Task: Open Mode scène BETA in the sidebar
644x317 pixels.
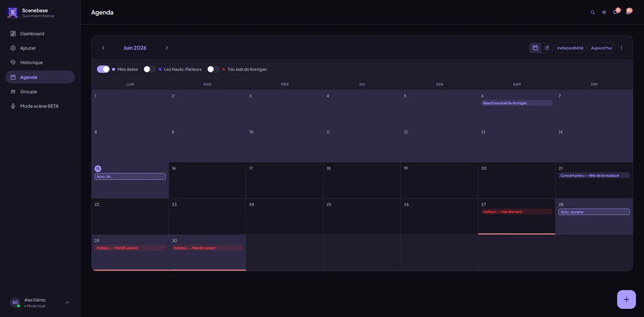Action: pyautogui.click(x=40, y=106)
